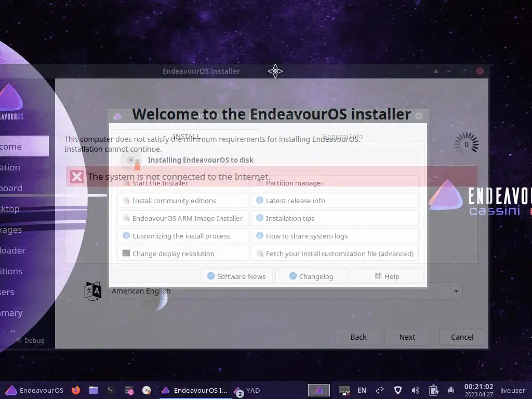The width and height of the screenshot is (532, 399).
Task: Click the Help button in Welcome
Action: pyautogui.click(x=387, y=276)
